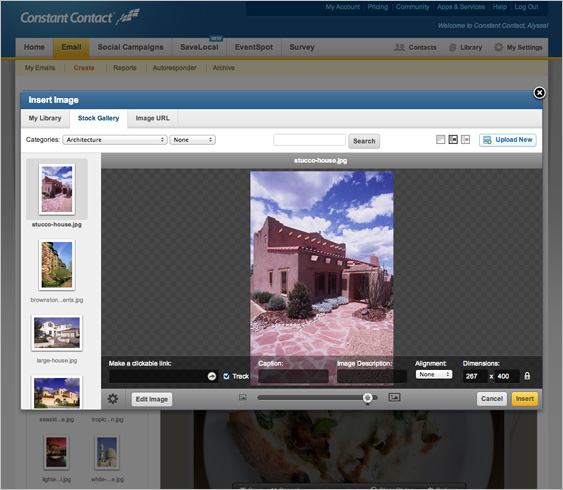Open the Pricing link
Viewport: 563px width, 490px height.
(x=378, y=7)
